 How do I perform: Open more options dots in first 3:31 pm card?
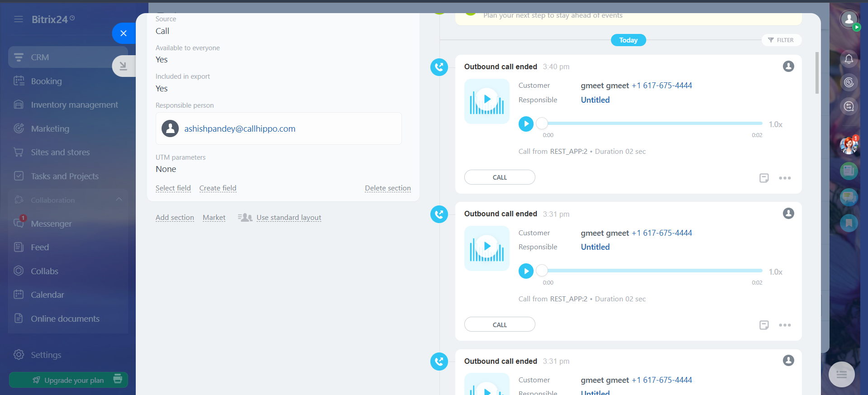click(785, 325)
